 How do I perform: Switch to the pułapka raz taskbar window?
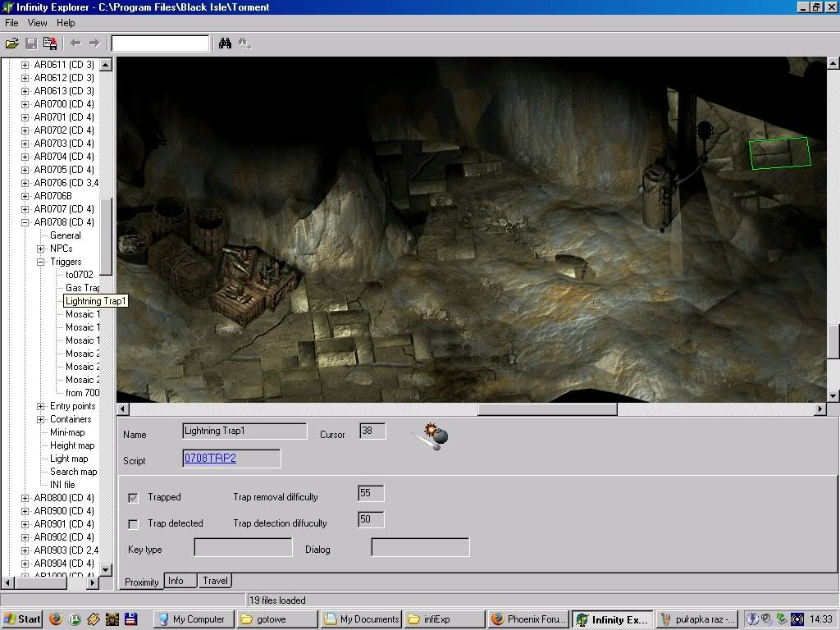(x=698, y=619)
